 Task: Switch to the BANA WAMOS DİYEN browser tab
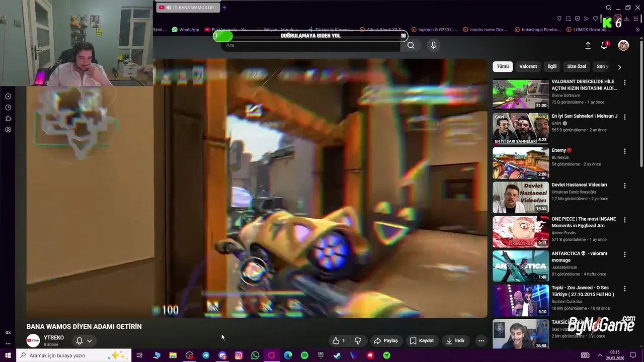(187, 8)
